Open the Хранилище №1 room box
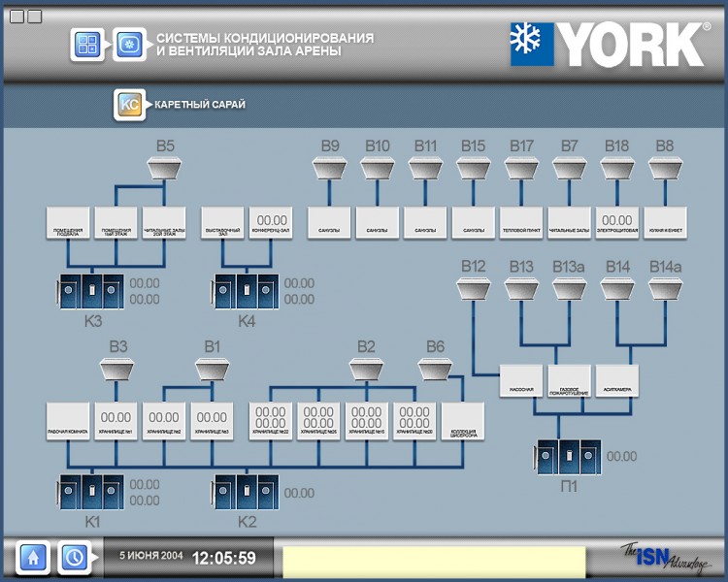The width and height of the screenshot is (728, 582). pyautogui.click(x=116, y=421)
